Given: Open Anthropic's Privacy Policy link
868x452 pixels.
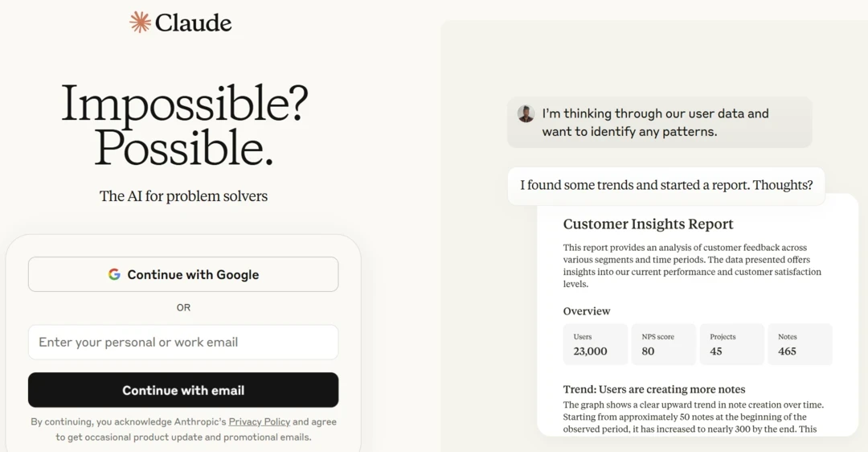Looking at the screenshot, I should pyautogui.click(x=259, y=421).
